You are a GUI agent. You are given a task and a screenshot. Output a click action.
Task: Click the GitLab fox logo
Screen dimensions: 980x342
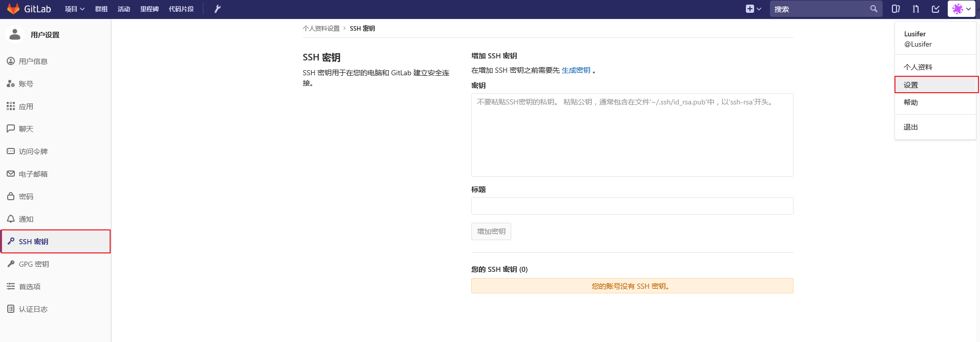pos(13,9)
